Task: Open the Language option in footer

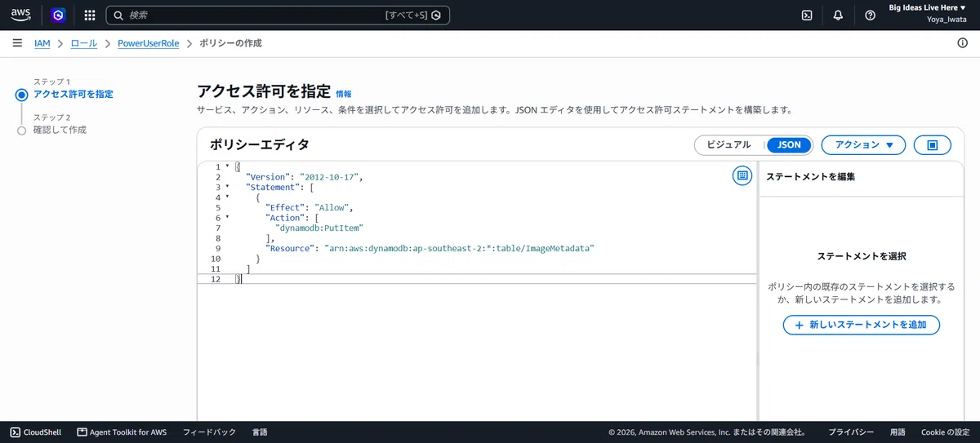Action: tap(260, 432)
